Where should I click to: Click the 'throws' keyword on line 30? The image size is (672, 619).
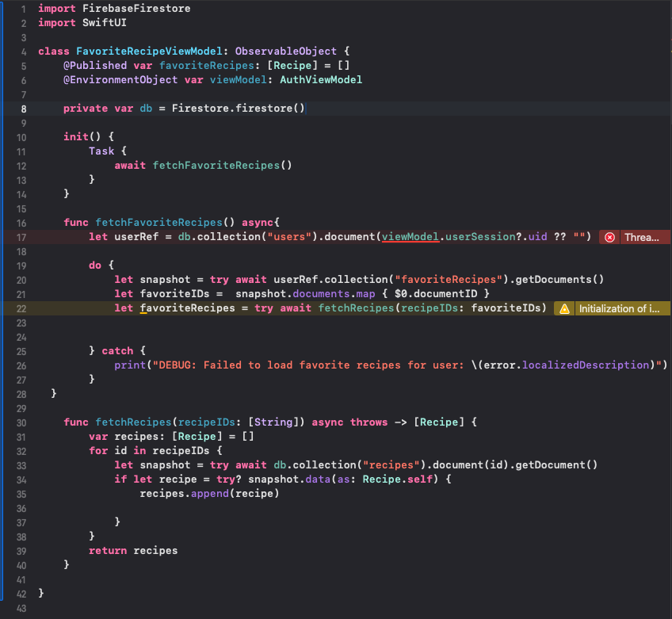[x=368, y=422]
